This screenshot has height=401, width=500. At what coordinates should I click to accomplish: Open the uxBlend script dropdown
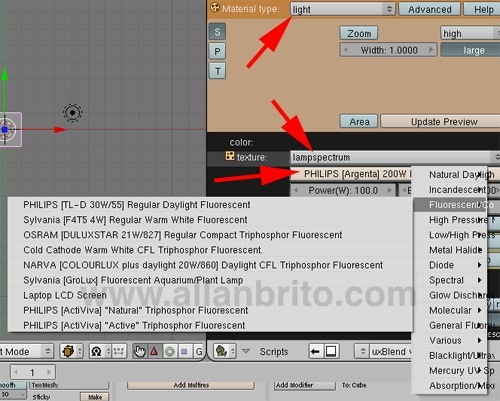pyautogui.click(x=383, y=351)
